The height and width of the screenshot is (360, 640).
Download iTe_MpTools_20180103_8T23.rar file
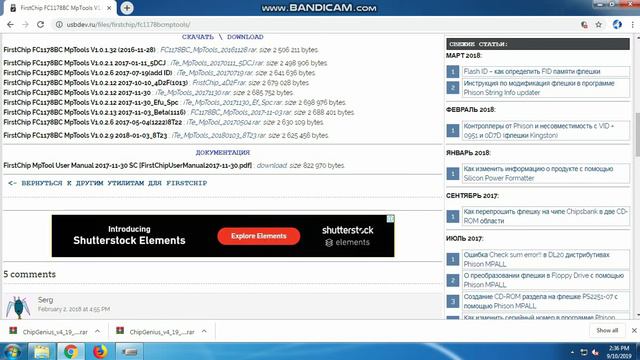click(220, 135)
